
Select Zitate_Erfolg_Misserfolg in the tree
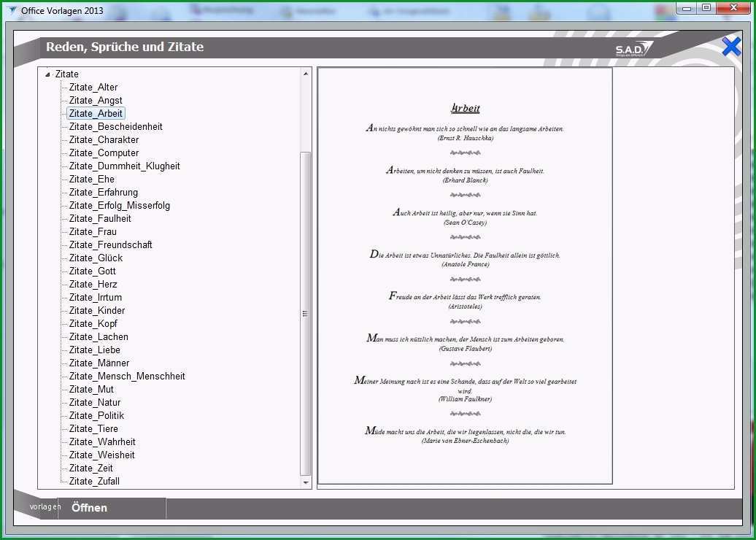click(x=119, y=205)
